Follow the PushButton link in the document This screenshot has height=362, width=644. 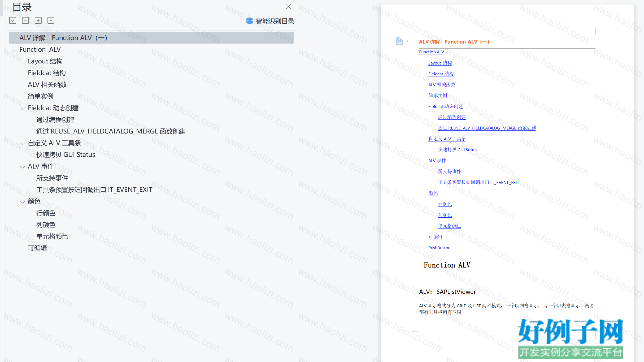point(439,248)
